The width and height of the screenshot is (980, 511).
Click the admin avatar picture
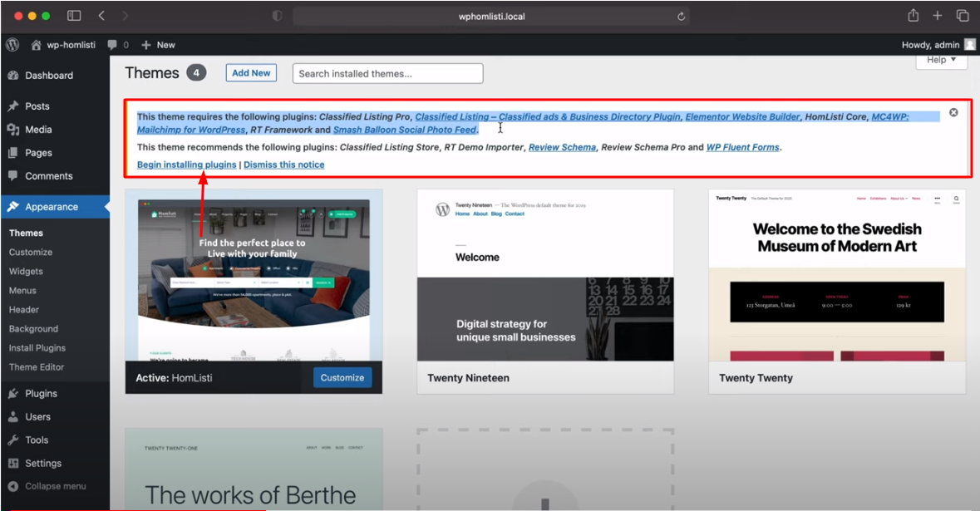click(x=970, y=44)
